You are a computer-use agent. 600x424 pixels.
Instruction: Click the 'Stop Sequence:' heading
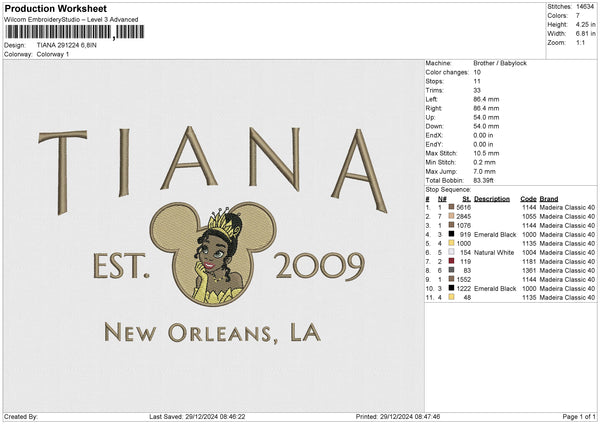click(x=448, y=190)
